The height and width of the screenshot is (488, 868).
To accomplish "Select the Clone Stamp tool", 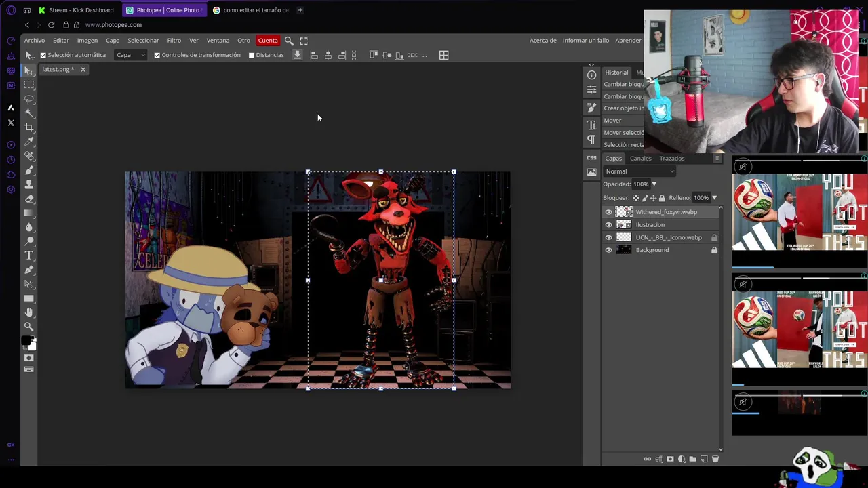I will 29,184.
